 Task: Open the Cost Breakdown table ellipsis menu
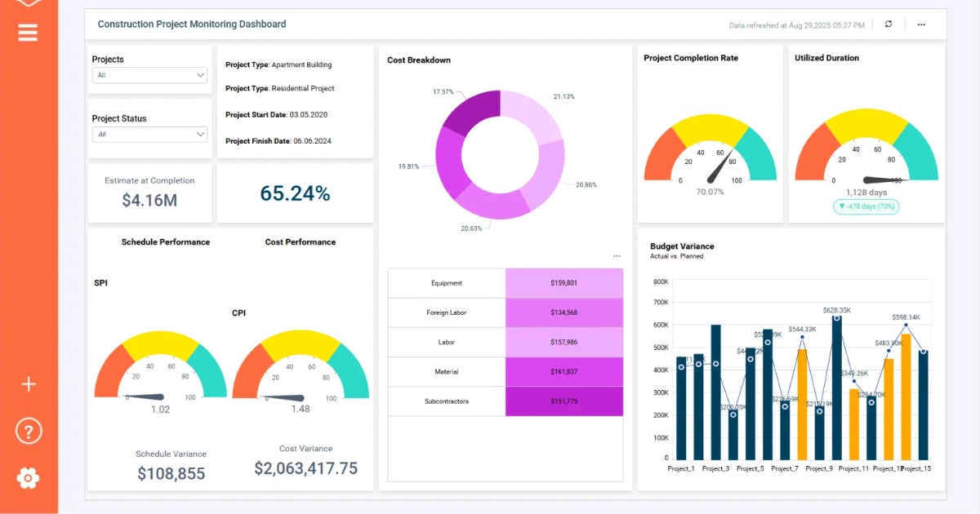pos(617,255)
